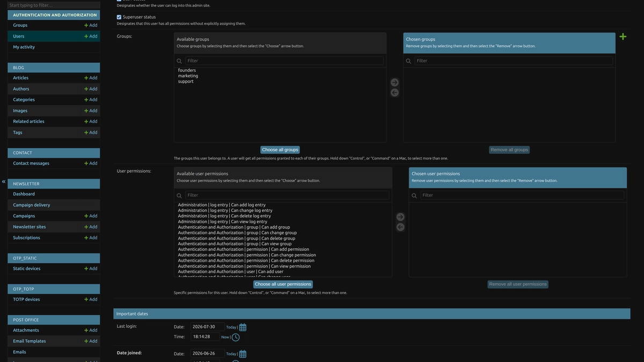The width and height of the screenshot is (644, 362).
Task: Click Add next to Categories
Action: [x=91, y=100]
